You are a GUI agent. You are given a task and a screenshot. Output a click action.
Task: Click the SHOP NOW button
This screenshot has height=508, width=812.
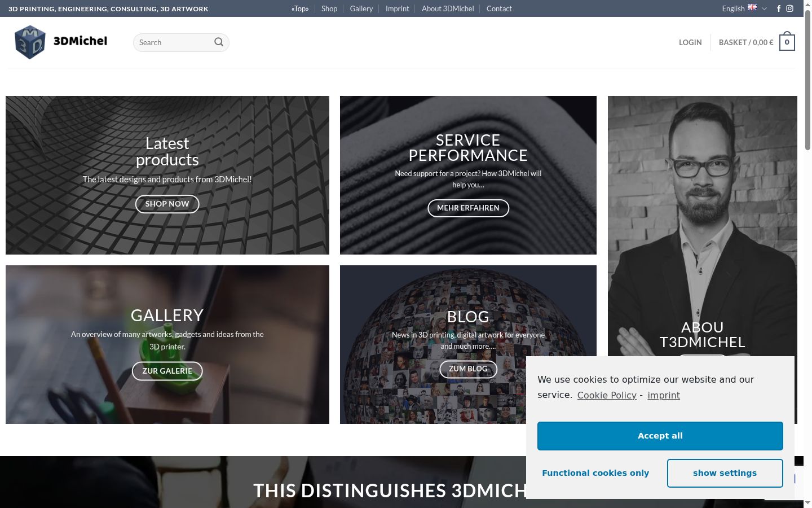(x=167, y=204)
